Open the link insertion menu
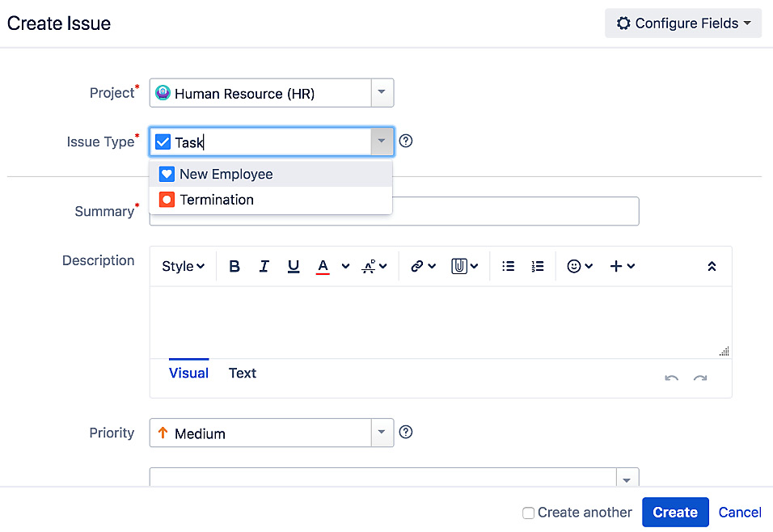Viewport: 773px width, 532px height. pos(423,266)
